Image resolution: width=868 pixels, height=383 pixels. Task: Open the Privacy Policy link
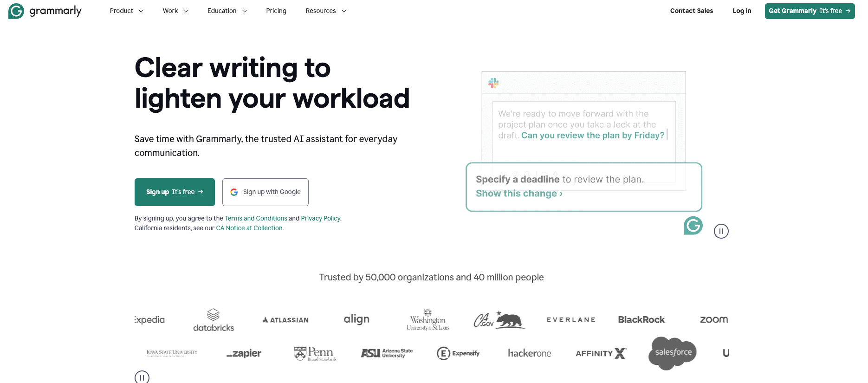point(320,218)
